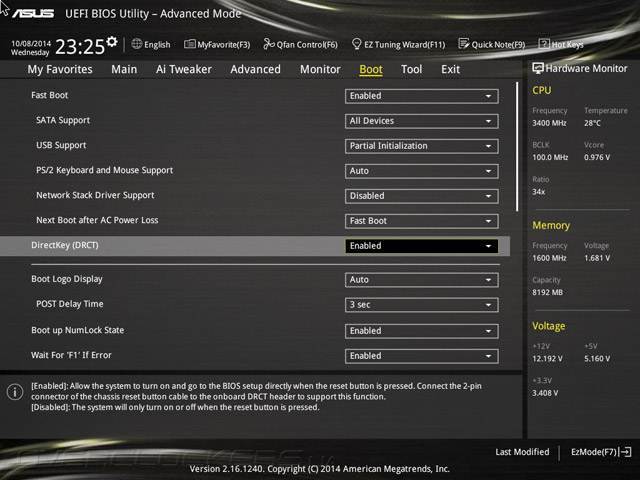Click the globe language icon

click(137, 44)
